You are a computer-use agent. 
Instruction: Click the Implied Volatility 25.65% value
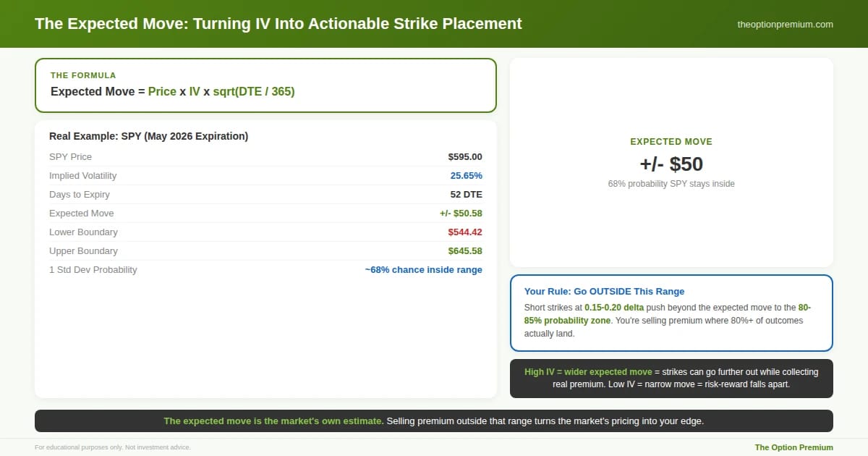click(x=466, y=175)
